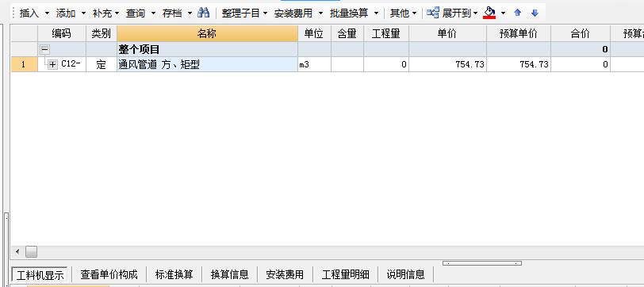Open the 存档 dropdown arrow
The height and width of the screenshot is (287, 644).
[190, 13]
